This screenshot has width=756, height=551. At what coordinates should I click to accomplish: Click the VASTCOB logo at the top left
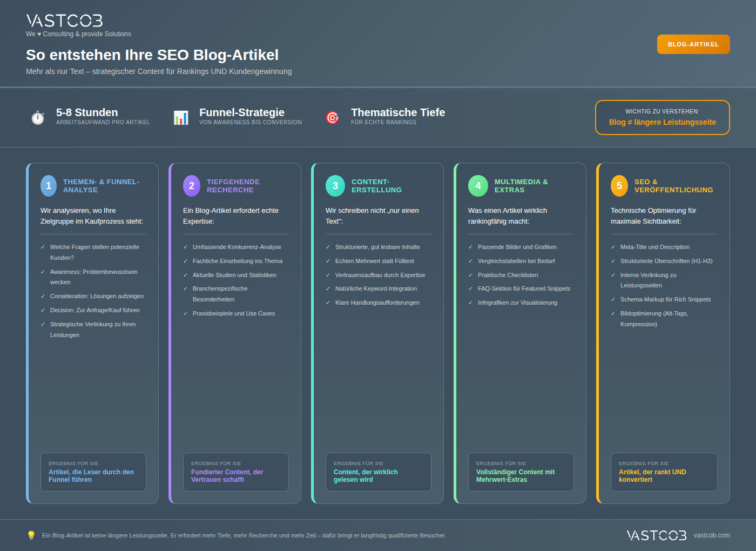pos(64,21)
